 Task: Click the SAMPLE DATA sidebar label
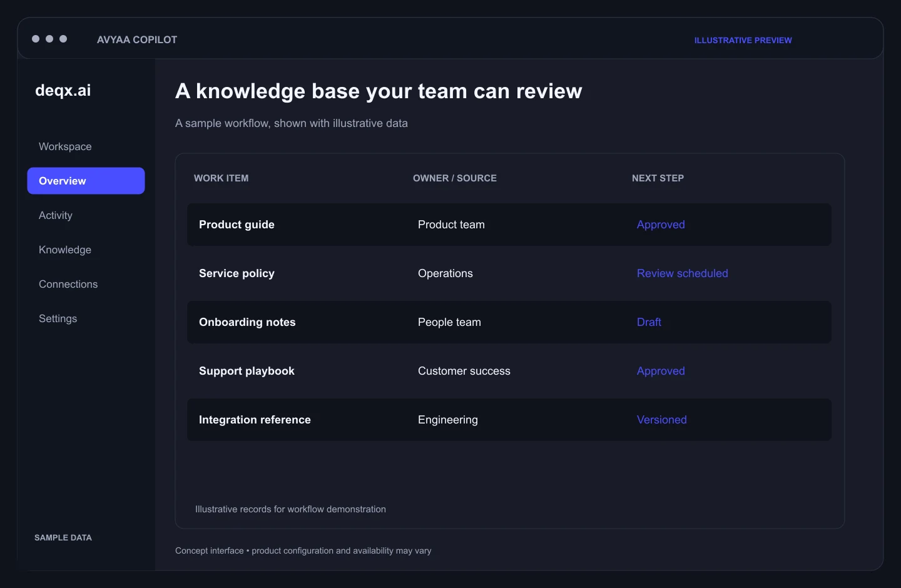pyautogui.click(x=63, y=537)
